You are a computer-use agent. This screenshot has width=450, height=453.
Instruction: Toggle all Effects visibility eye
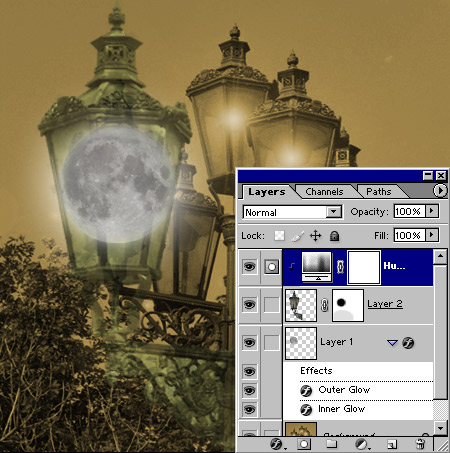(x=249, y=371)
